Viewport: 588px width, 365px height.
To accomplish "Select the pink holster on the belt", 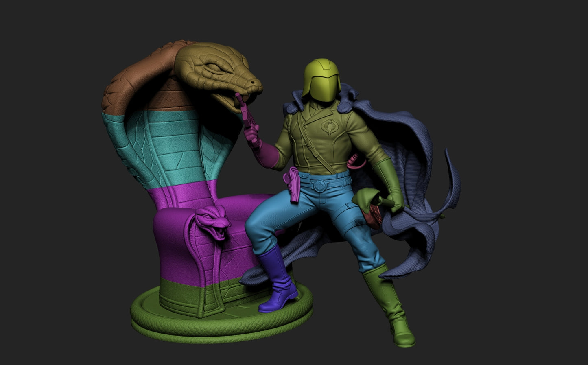I will pyautogui.click(x=292, y=185).
